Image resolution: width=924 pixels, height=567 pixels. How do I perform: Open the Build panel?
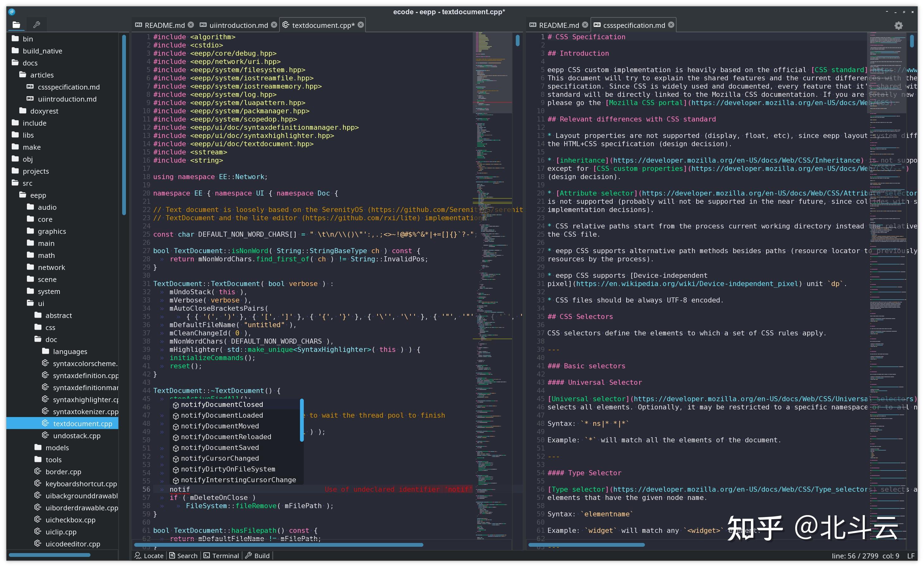(258, 555)
